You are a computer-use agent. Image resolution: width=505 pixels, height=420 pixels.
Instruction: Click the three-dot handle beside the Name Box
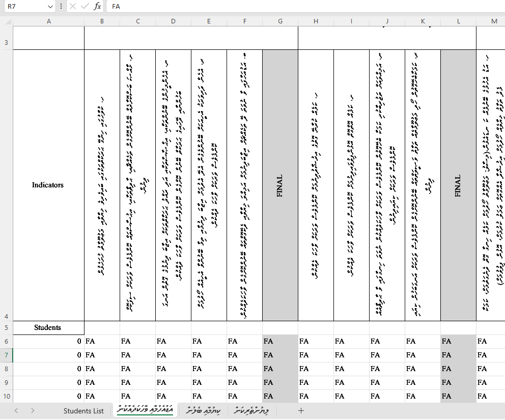61,6
